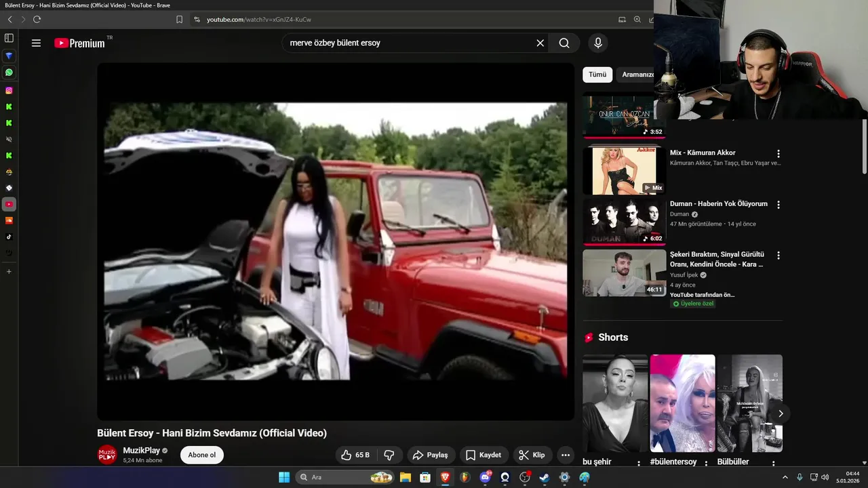Image resolution: width=868 pixels, height=488 pixels.
Task: Bookmark this page in address bar
Action: pyautogui.click(x=179, y=20)
